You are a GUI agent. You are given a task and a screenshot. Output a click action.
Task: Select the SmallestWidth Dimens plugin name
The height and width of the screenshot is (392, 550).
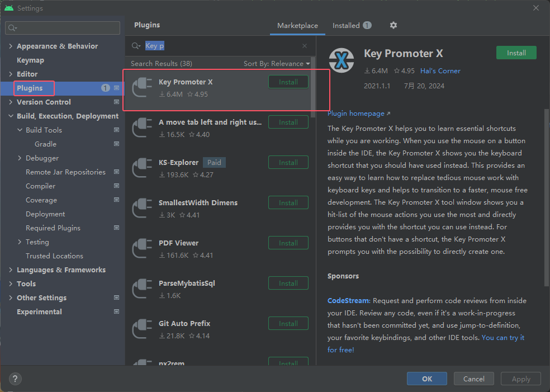198,203
